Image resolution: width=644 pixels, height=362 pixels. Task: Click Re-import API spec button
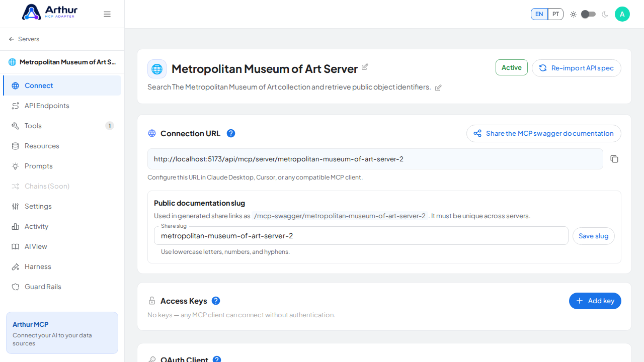577,68
